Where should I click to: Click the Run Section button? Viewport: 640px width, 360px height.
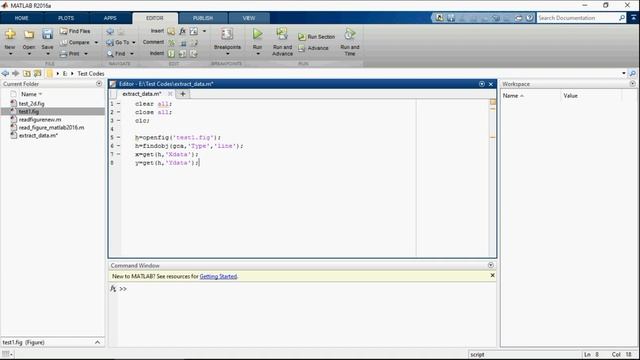pos(317,37)
